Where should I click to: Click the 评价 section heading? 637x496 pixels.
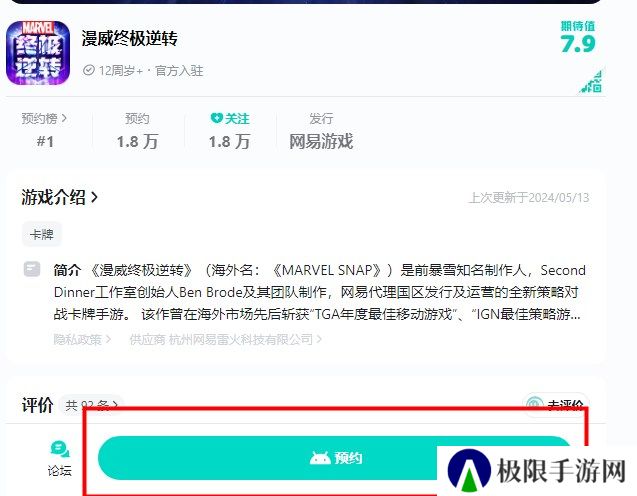point(37,405)
